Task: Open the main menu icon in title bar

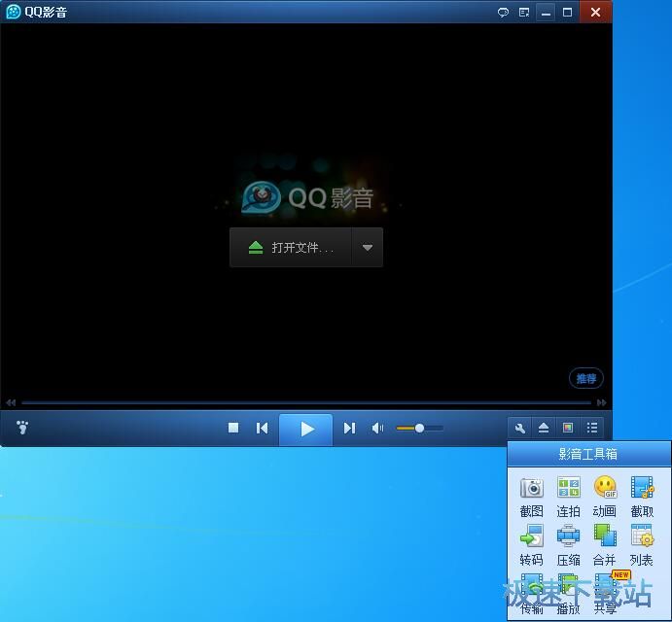Action: tap(524, 12)
